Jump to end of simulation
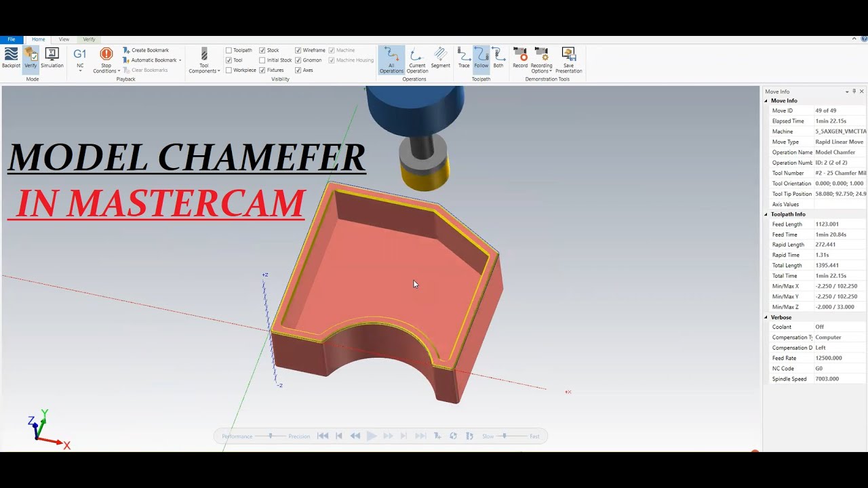This screenshot has height=488, width=868. click(420, 436)
